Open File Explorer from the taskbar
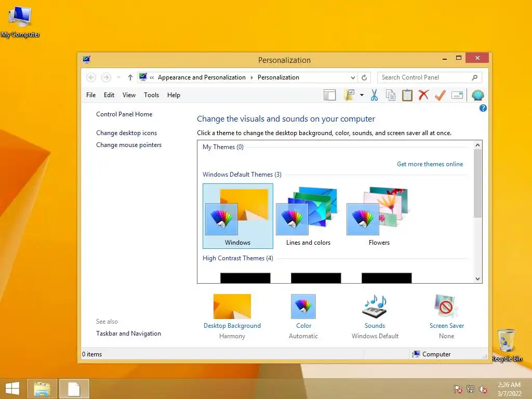 click(42, 389)
